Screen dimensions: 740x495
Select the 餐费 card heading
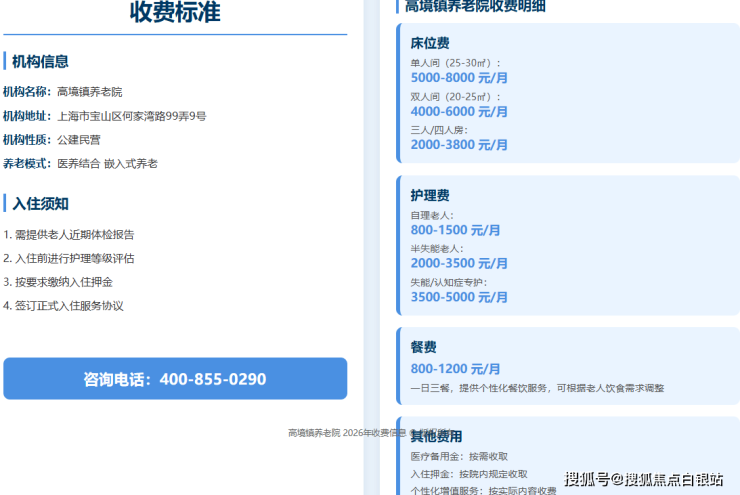point(423,347)
